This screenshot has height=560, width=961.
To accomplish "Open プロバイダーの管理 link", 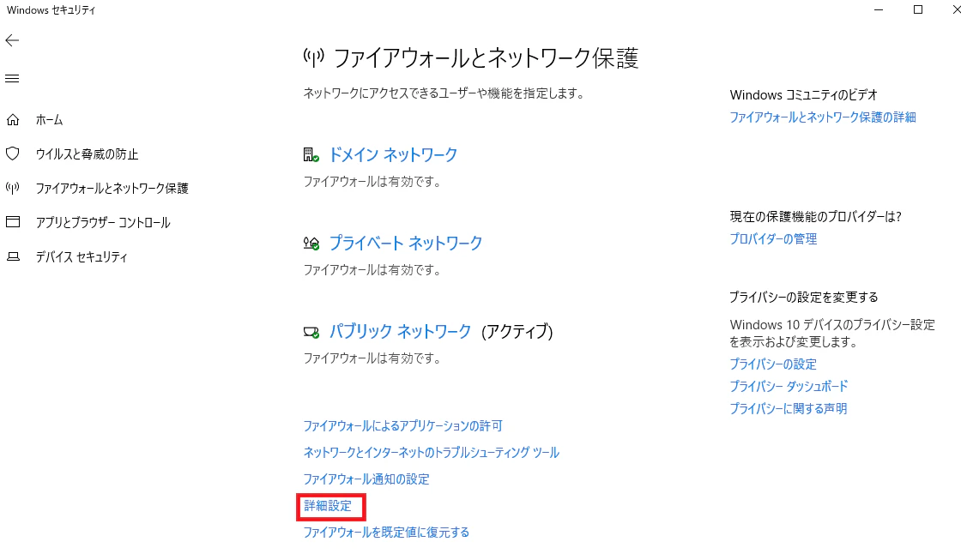I will (x=773, y=239).
